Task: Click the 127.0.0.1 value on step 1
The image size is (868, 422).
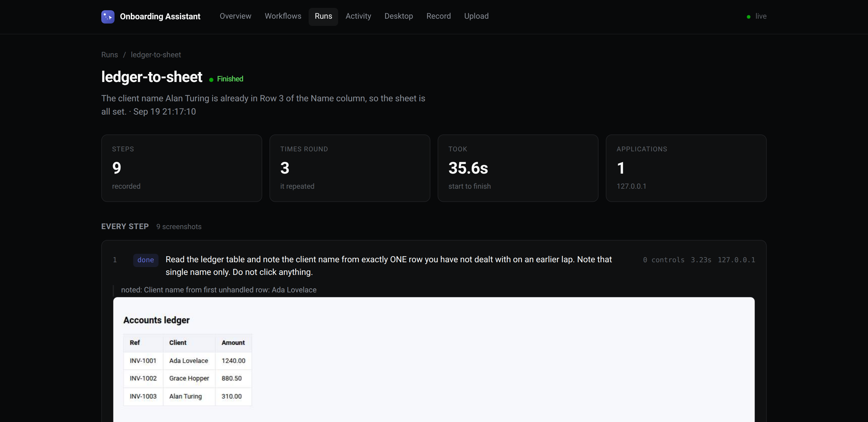Action: [736, 260]
